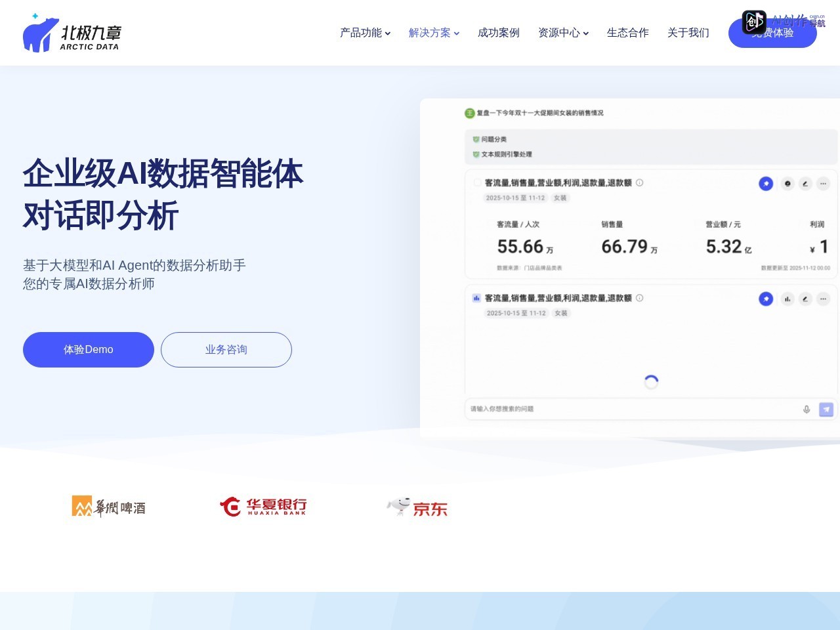Open more options on the loading chart card

click(x=823, y=299)
